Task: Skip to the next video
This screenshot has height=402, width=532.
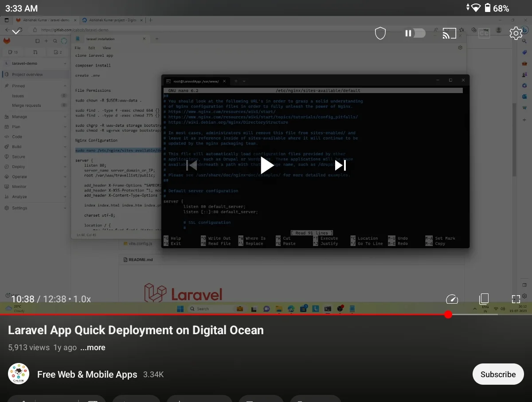Action: coord(340,165)
